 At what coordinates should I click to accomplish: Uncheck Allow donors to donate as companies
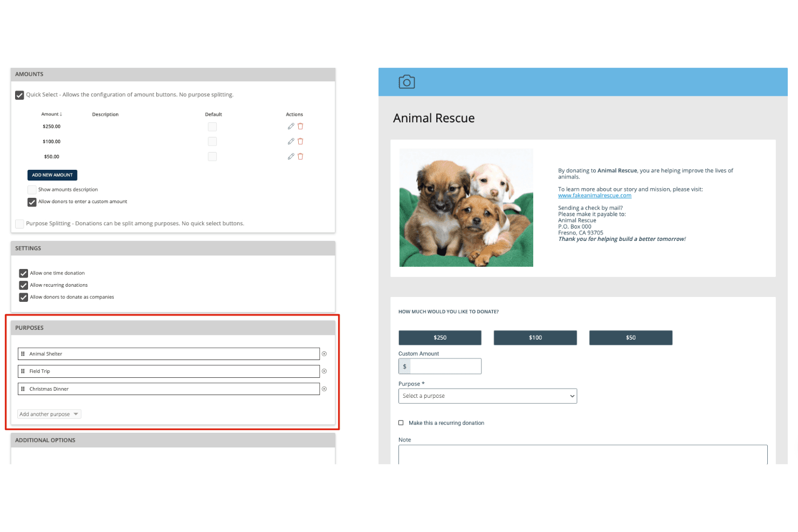23,297
